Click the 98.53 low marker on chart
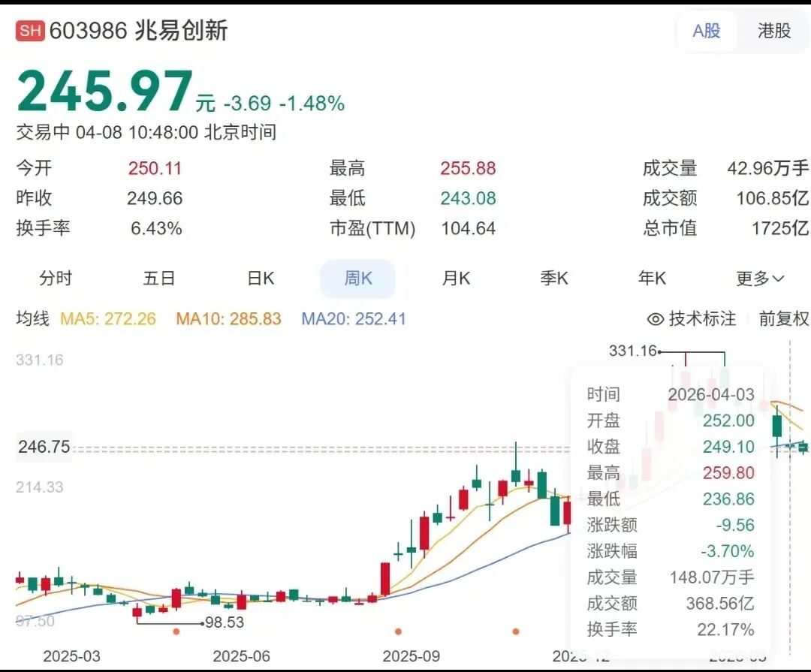 [225, 622]
